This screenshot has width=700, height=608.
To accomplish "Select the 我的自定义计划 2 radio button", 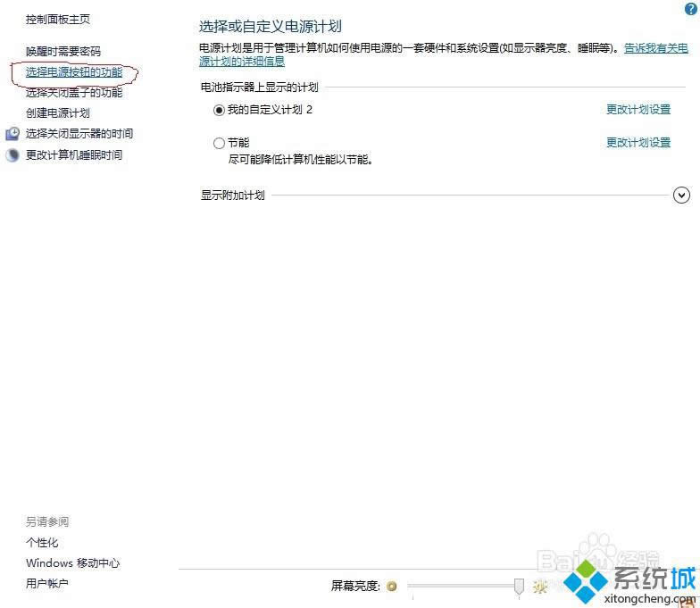I will point(220,110).
